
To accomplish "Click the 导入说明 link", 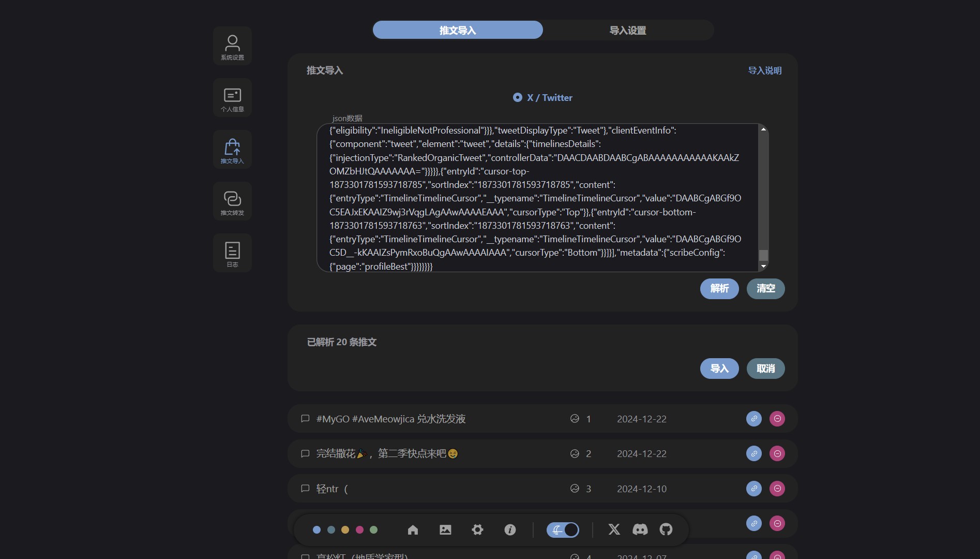I will click(x=764, y=71).
